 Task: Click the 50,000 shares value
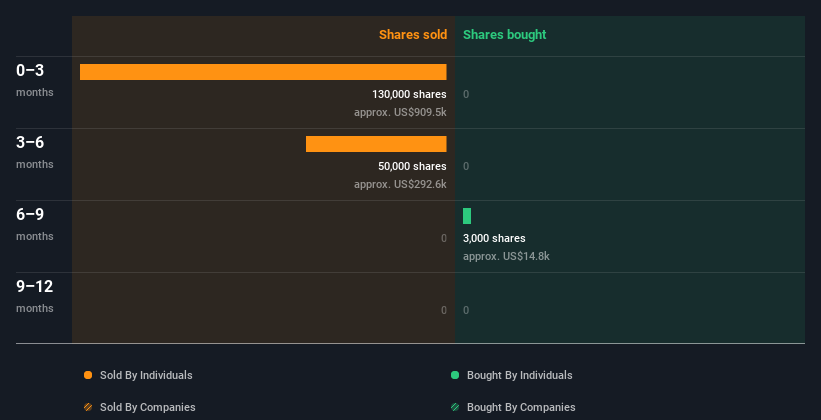pos(413,166)
